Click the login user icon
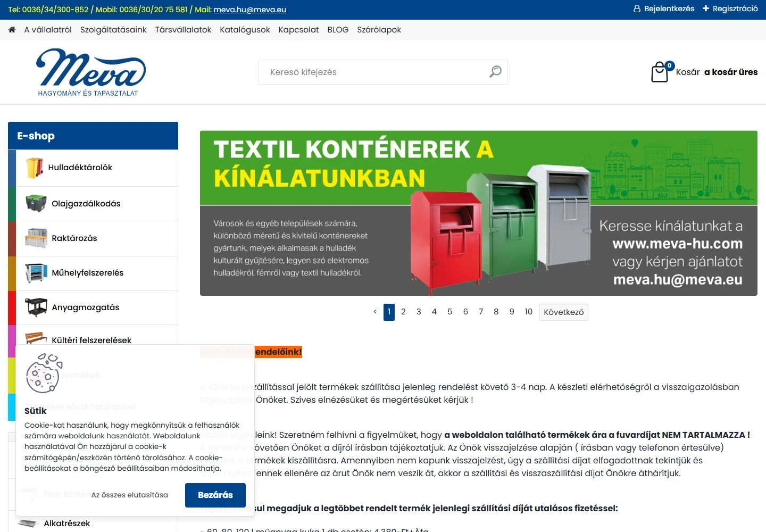This screenshot has height=532, width=766. [x=637, y=9]
